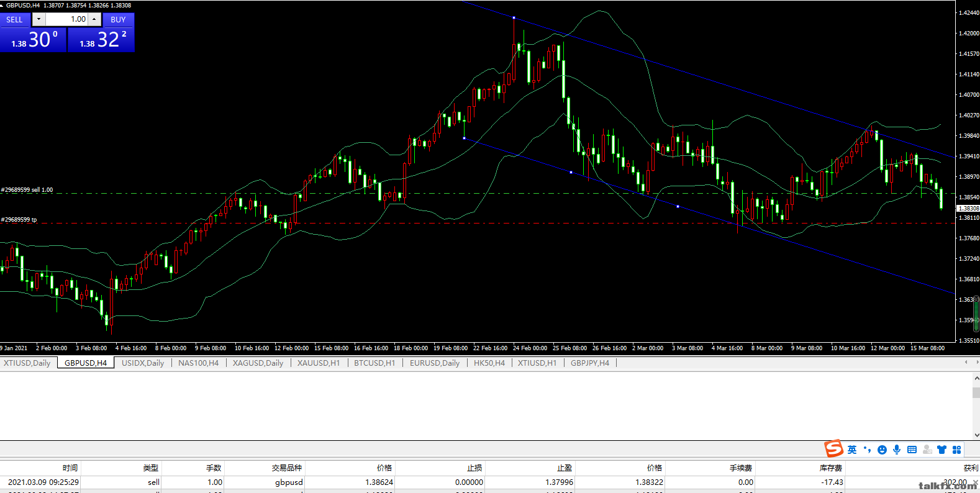Click the 库存费 column header

tap(800, 468)
